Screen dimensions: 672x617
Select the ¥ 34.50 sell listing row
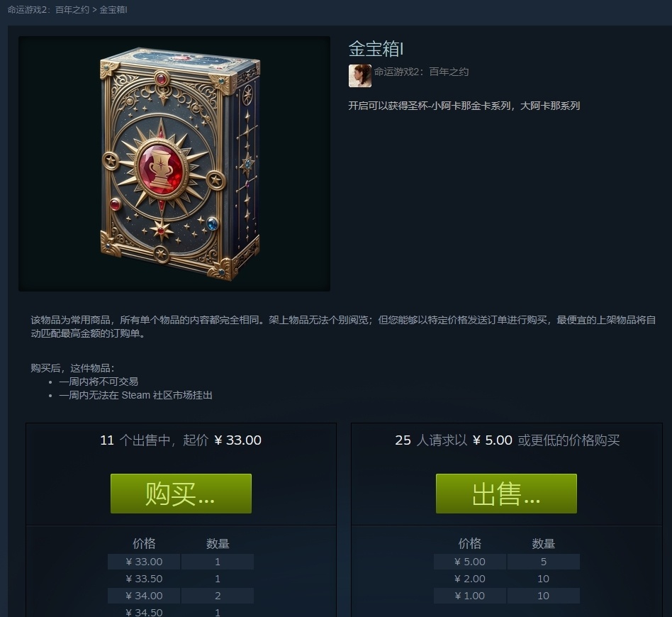tap(181, 612)
